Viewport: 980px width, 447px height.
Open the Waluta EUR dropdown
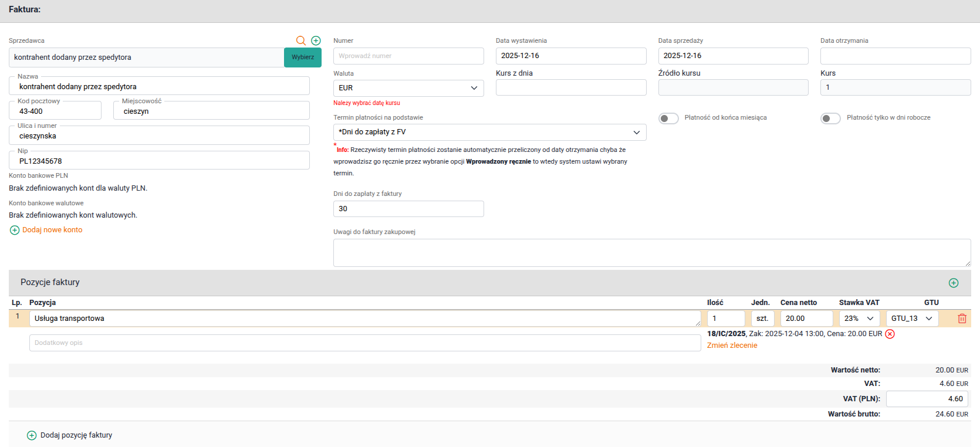[x=408, y=88]
